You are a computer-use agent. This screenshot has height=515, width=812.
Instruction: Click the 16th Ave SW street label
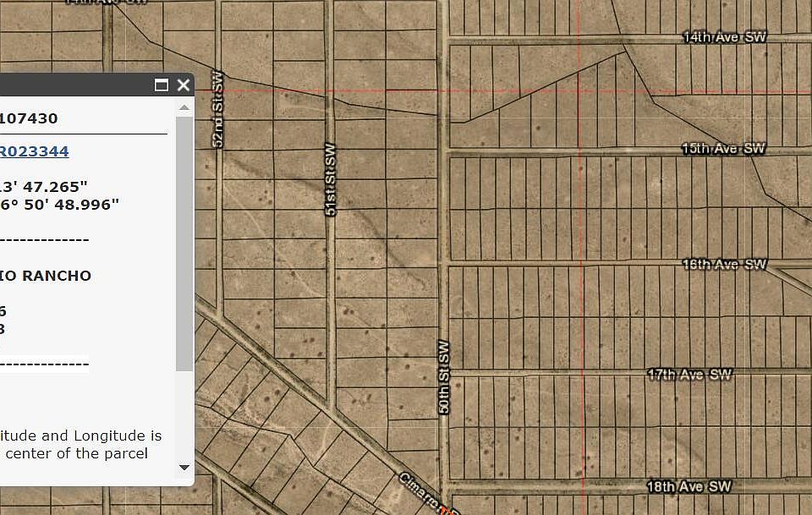tap(724, 265)
